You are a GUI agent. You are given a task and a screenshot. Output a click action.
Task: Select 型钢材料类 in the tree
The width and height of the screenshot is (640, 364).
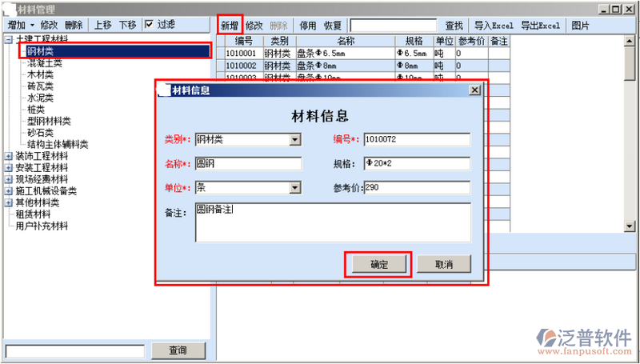tap(49, 121)
